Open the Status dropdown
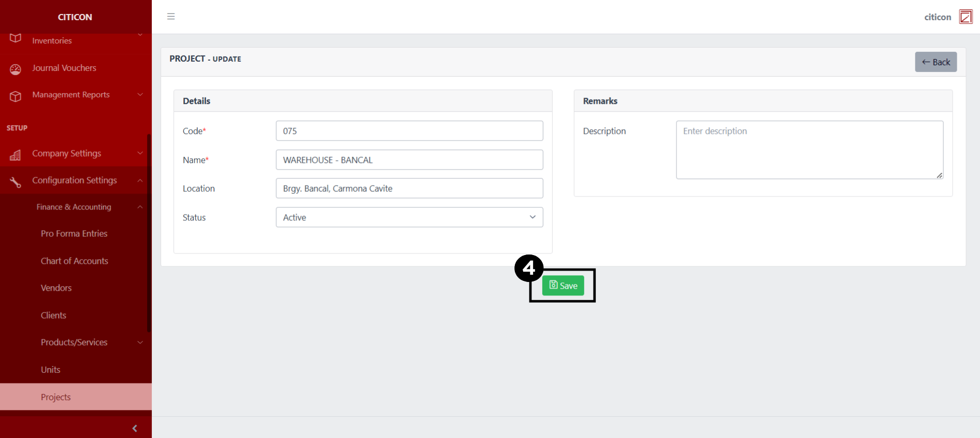 [409, 217]
